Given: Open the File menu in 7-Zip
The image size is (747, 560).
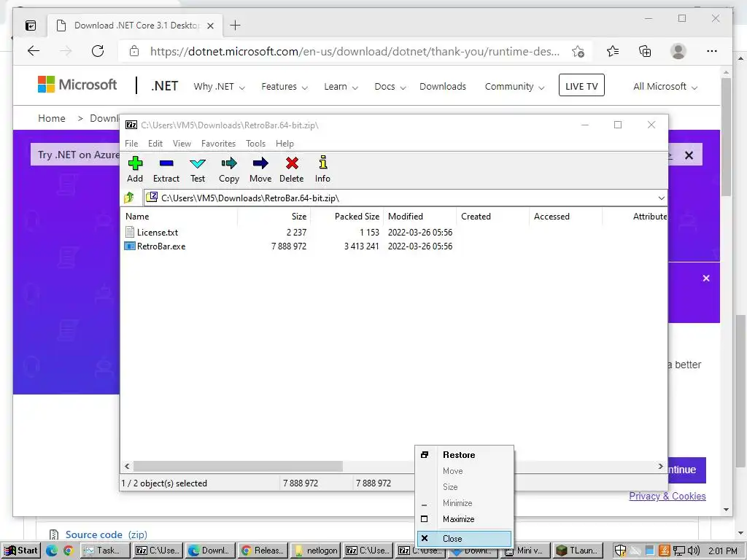Looking at the screenshot, I should click(x=131, y=144).
